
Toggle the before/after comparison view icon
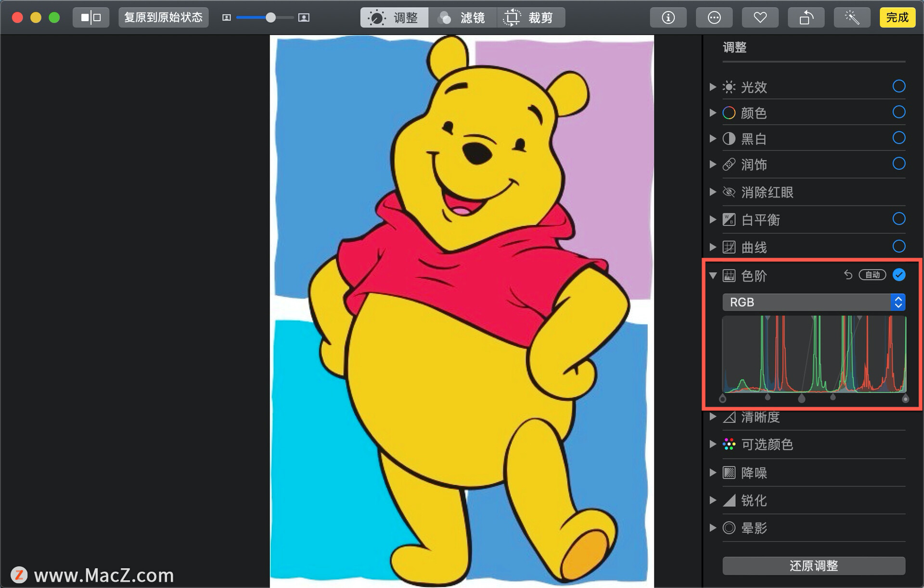pos(91,18)
